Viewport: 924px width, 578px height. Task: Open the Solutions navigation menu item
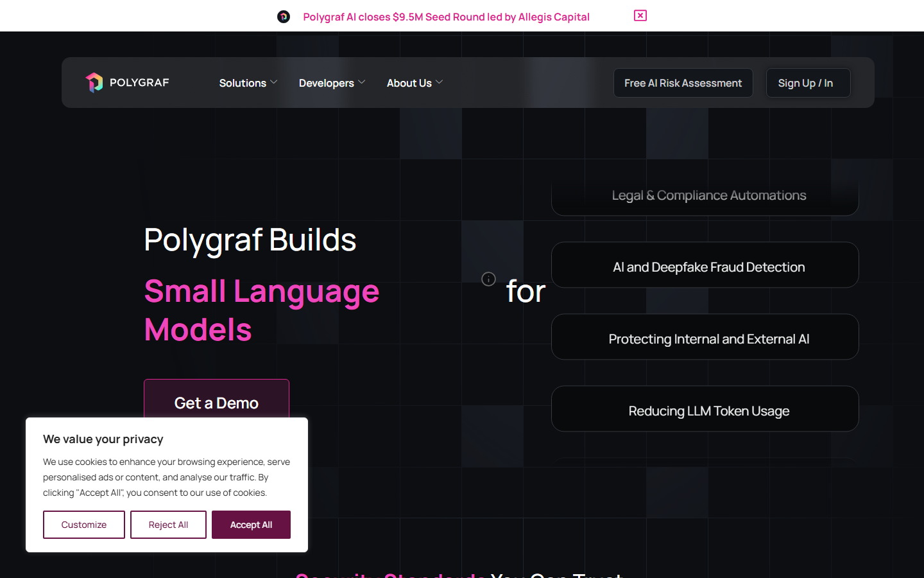pyautogui.click(x=243, y=82)
